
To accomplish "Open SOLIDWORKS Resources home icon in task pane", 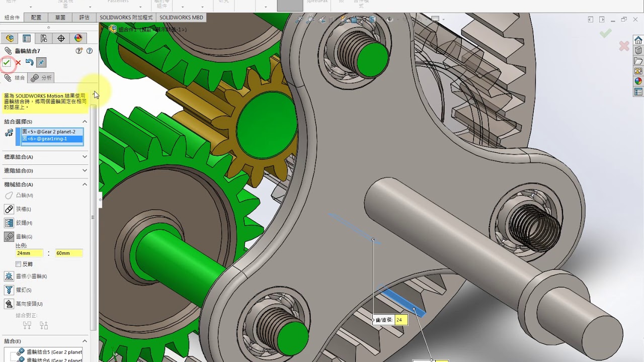I will [x=638, y=40].
